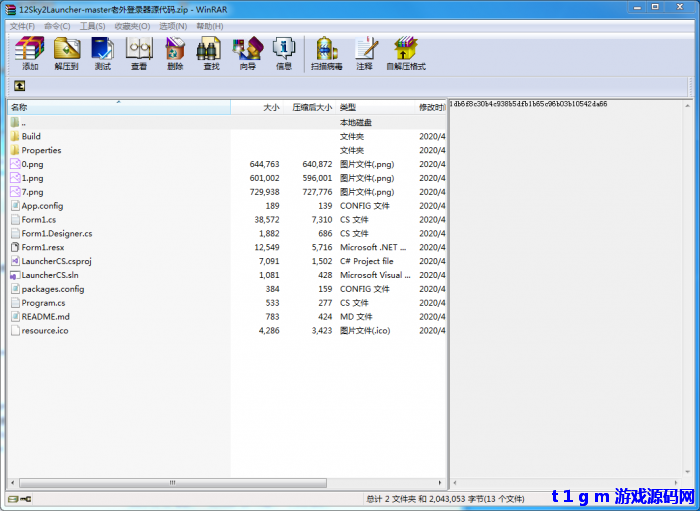Launch the 向导 (Wizard) tool
Screen dimensions: 700x511
click(247, 53)
